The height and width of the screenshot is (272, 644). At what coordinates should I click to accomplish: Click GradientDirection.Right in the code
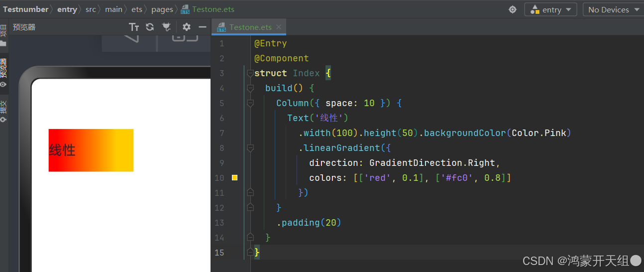click(x=432, y=163)
